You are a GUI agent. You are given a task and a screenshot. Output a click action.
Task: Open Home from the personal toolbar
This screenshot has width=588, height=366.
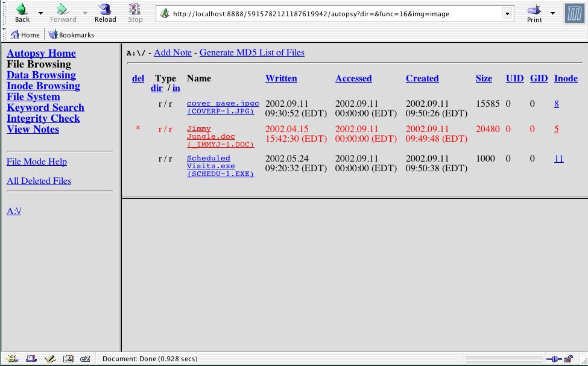tap(25, 35)
